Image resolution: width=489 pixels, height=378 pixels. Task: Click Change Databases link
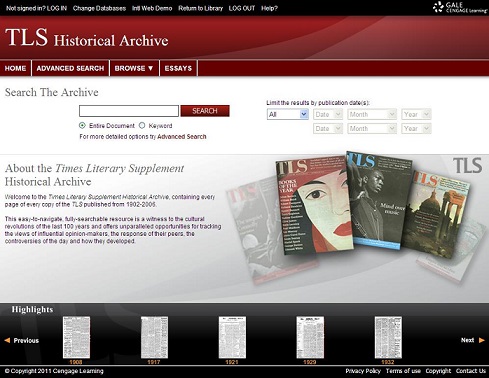tap(99, 8)
